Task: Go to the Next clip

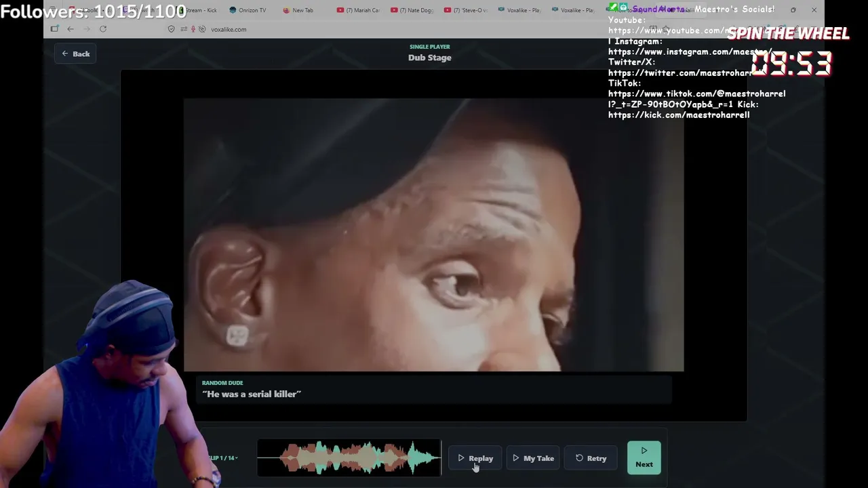Action: coord(644,458)
